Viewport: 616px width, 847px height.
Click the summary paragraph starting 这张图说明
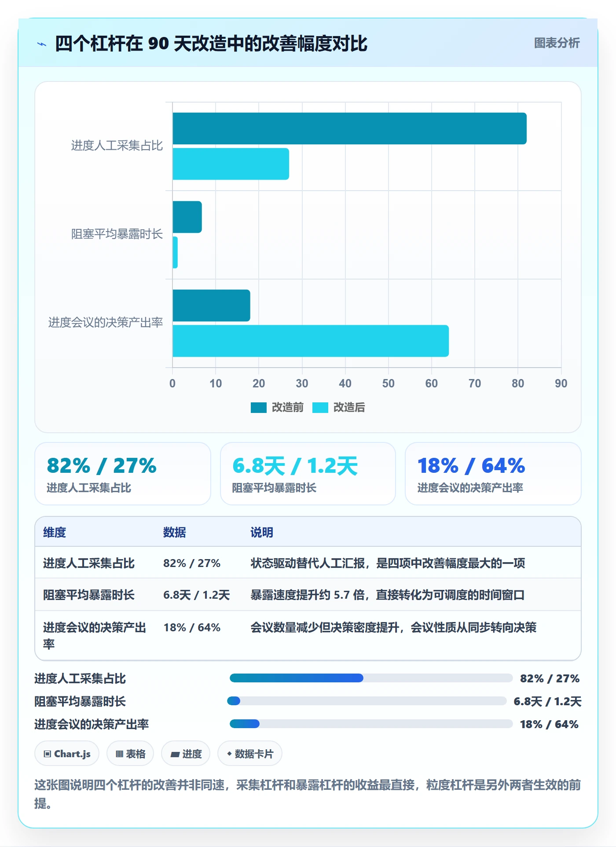(308, 794)
